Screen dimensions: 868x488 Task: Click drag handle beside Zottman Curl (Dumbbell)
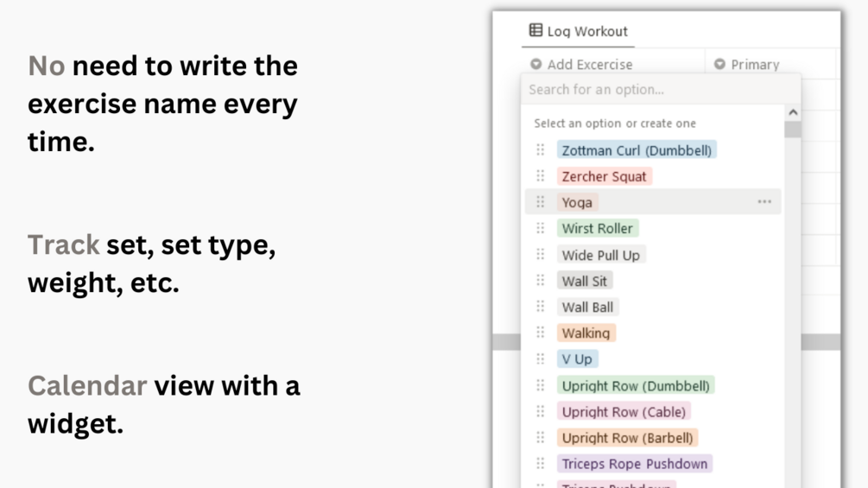click(x=541, y=150)
